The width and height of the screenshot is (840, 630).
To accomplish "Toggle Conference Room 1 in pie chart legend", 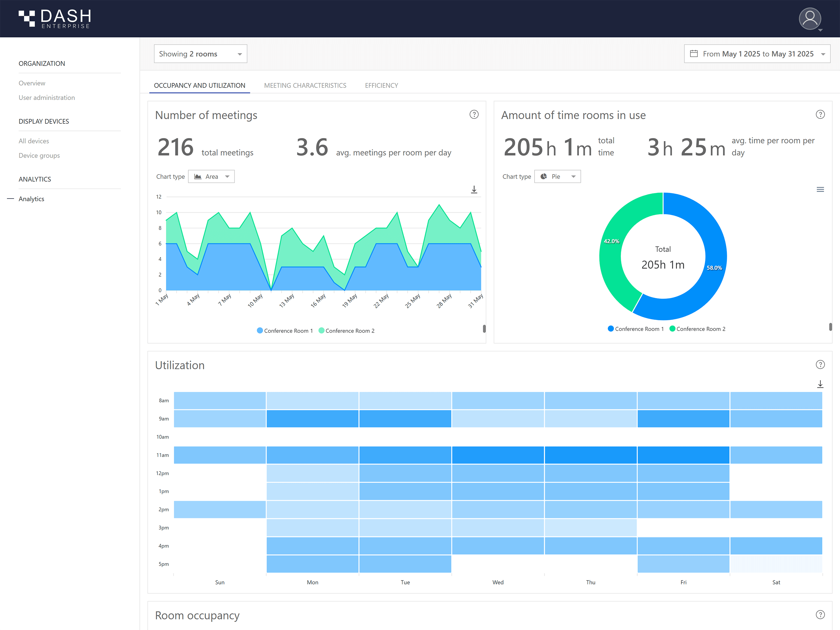I will tap(636, 329).
